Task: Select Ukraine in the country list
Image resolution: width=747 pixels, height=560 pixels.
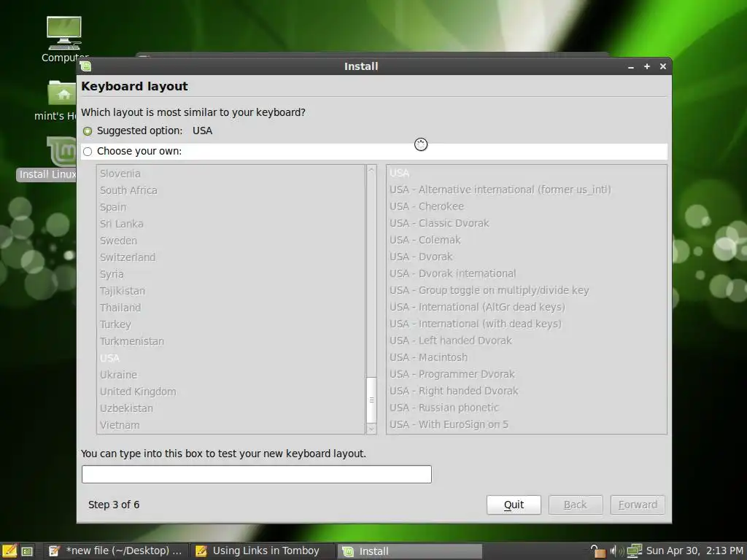Action: pos(231,375)
